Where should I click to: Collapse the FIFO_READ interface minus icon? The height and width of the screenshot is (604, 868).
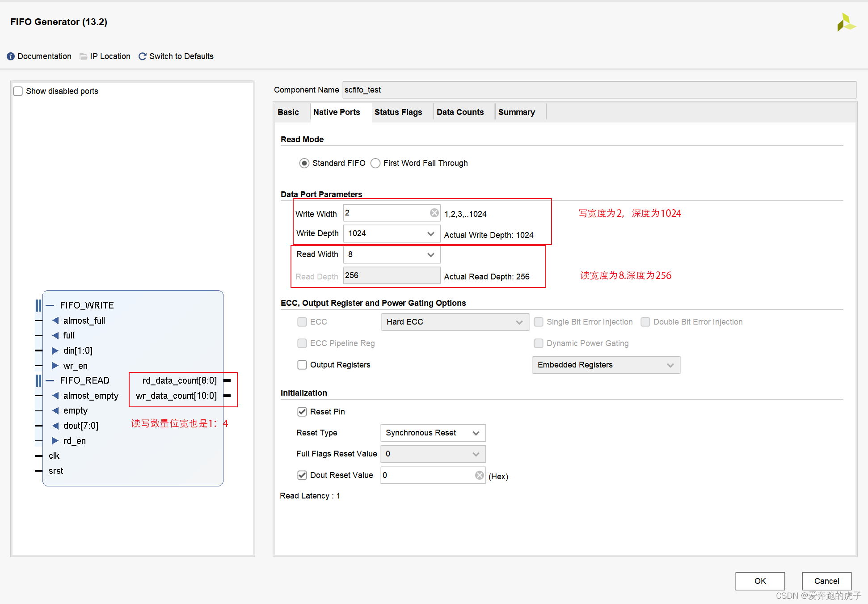pos(51,380)
